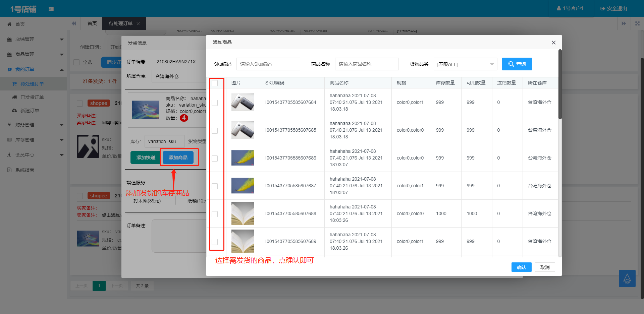
Task: Click the 确认 button in the dialog
Action: 521,267
